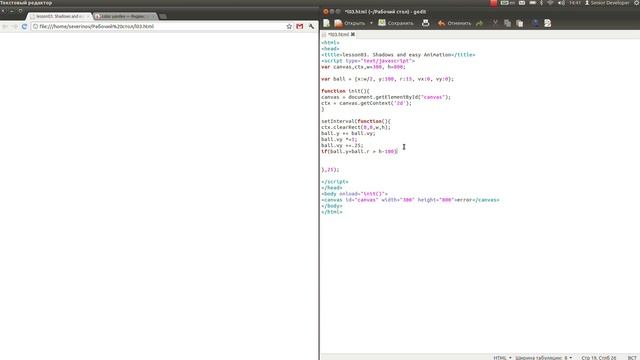Viewport: 640px width, 360px height.
Task: Open the mail envelope indicator in top panel
Action: [x=522, y=3]
